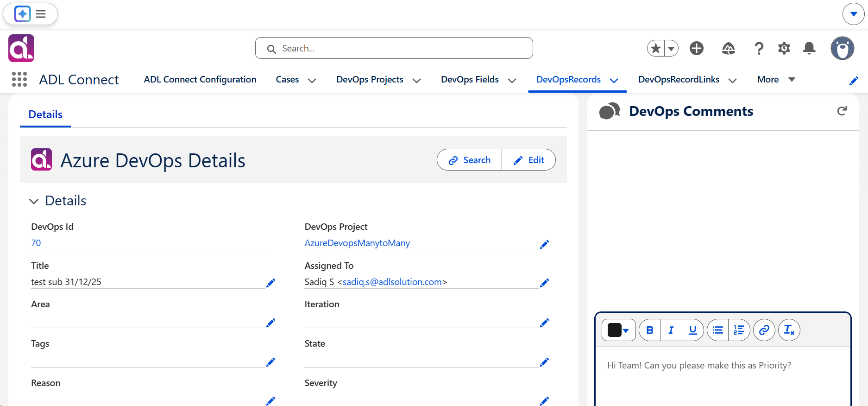This screenshot has height=406, width=868.
Task: Toggle italic formatting in comment editor
Action: coord(671,330)
